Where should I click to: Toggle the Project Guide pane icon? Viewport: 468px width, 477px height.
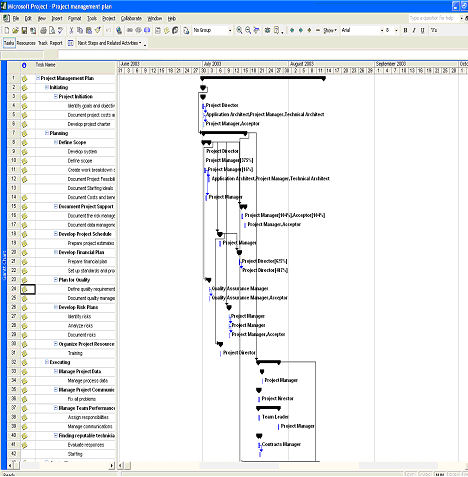70,43
